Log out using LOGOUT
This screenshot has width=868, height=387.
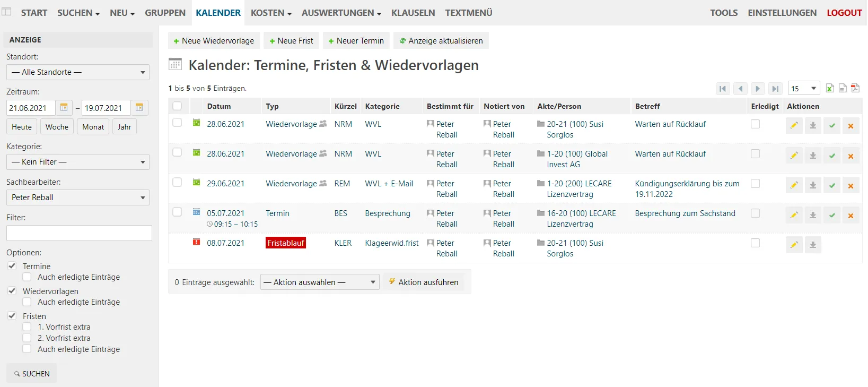pyautogui.click(x=844, y=13)
